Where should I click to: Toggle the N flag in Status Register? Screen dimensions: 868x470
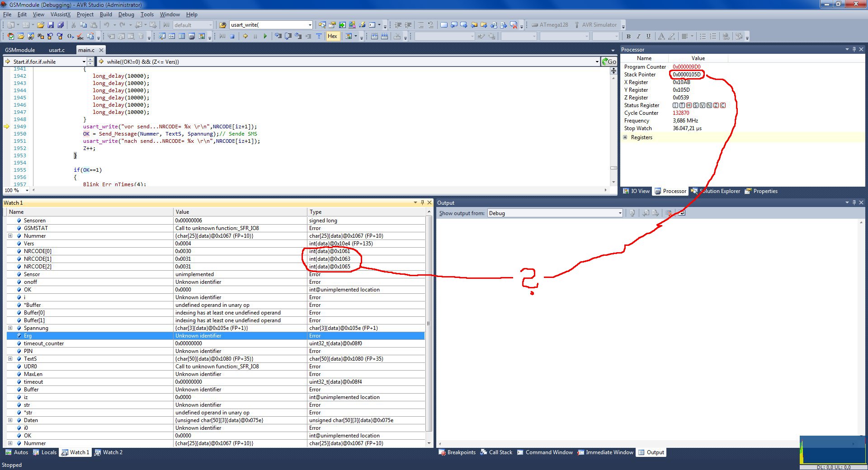tap(709, 105)
